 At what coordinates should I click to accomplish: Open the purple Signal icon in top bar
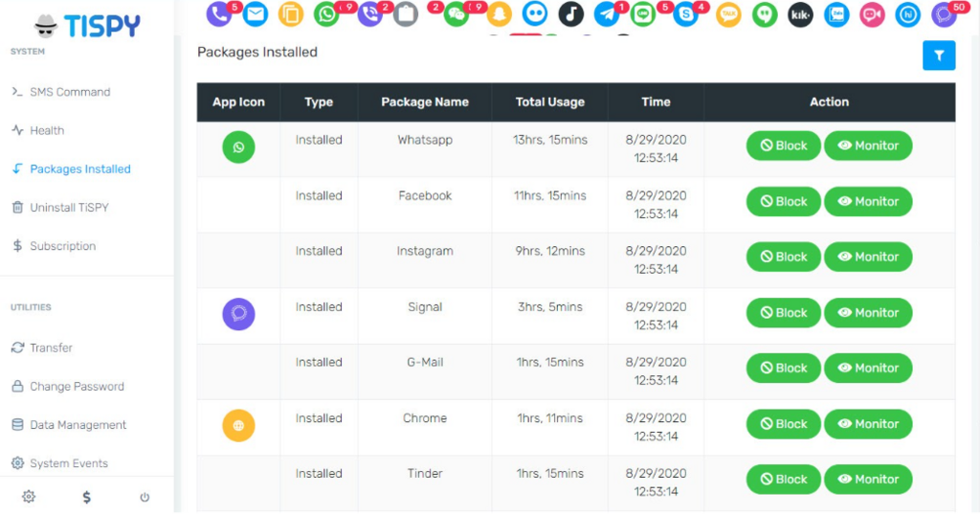pyautogui.click(x=944, y=13)
